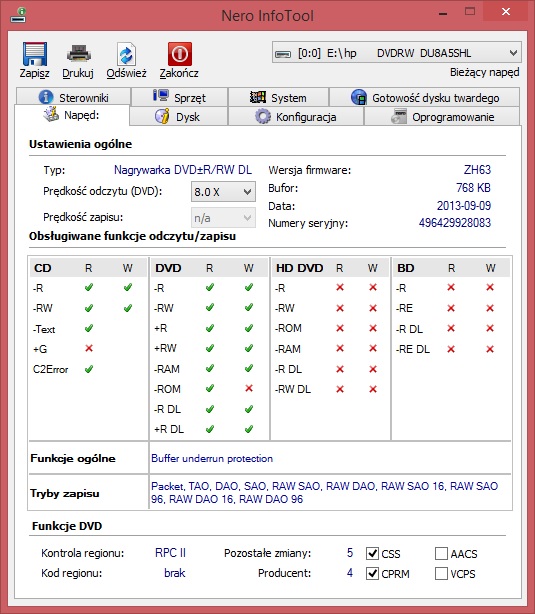Click the green write checkmark for CD -RW

pos(127,308)
